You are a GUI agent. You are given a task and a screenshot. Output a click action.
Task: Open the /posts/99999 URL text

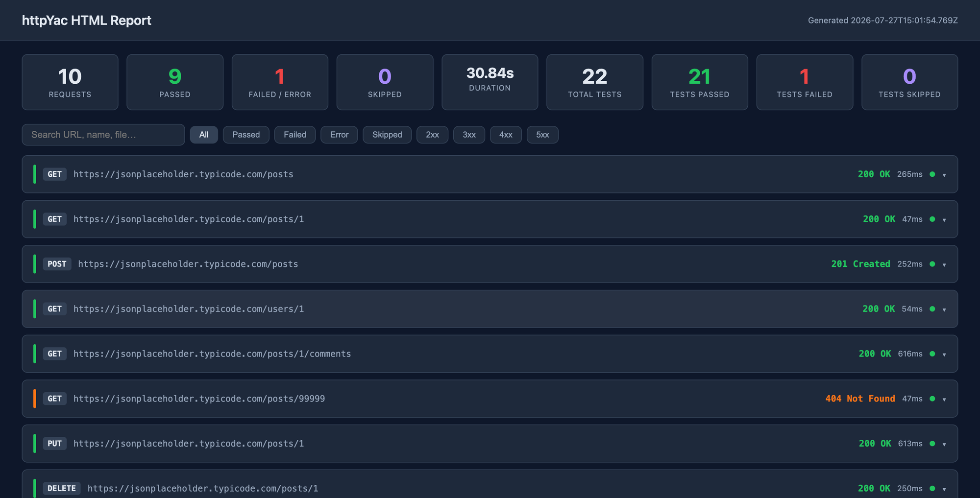point(199,399)
